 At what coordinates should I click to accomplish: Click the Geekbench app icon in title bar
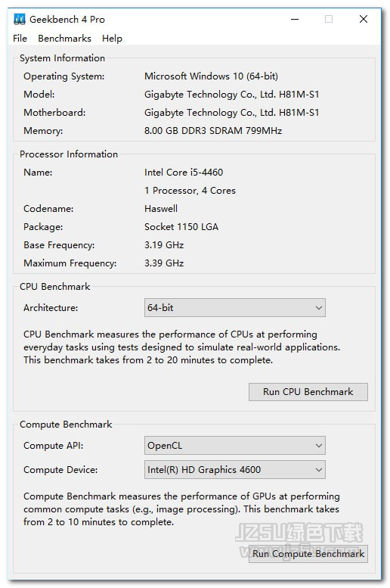pyautogui.click(x=19, y=19)
